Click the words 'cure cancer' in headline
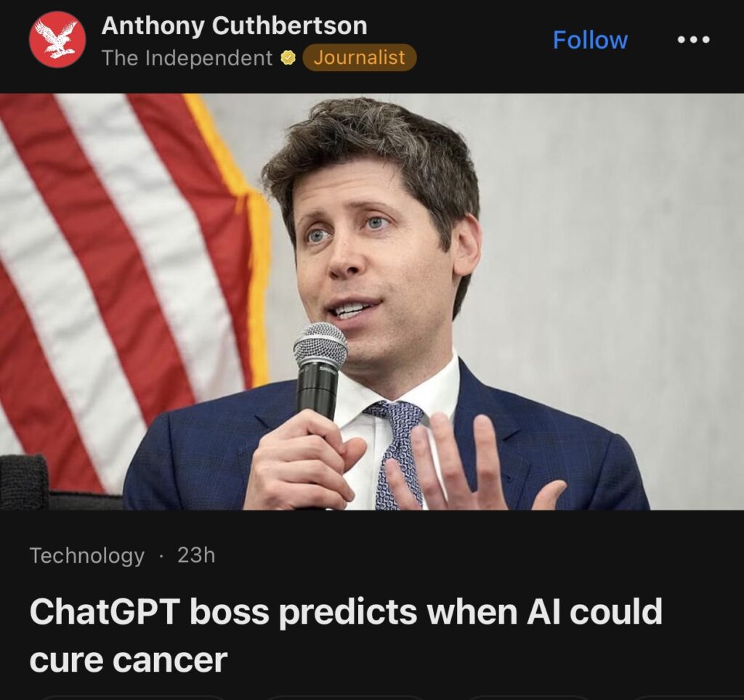744x700 pixels. coord(129,660)
